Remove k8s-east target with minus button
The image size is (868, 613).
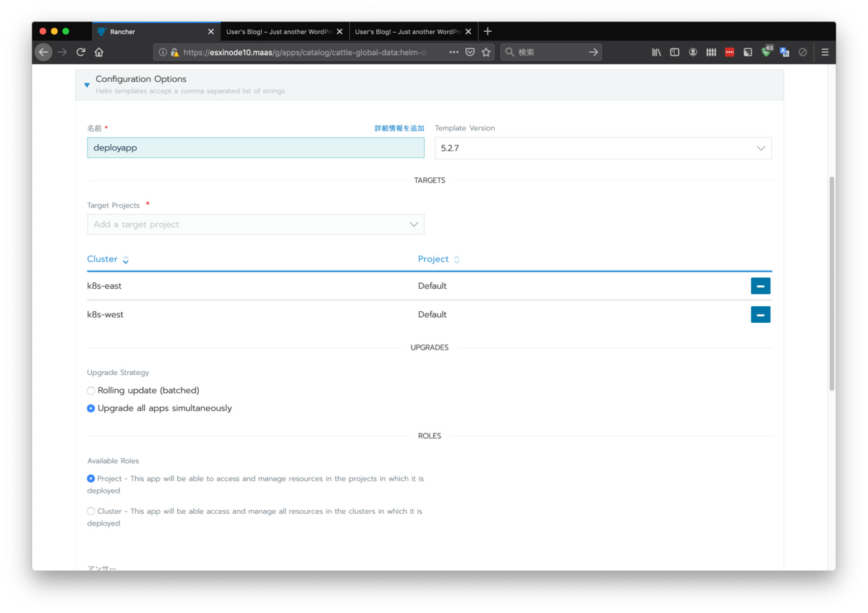[x=760, y=286]
